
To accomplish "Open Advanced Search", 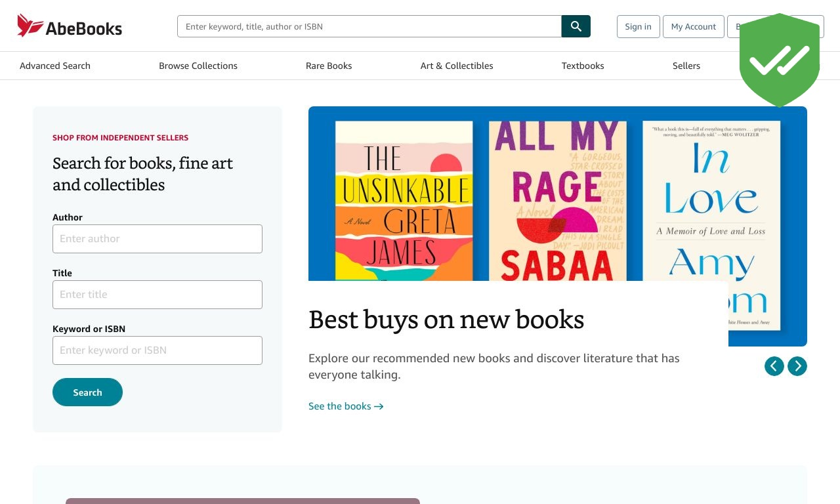I will [x=55, y=66].
